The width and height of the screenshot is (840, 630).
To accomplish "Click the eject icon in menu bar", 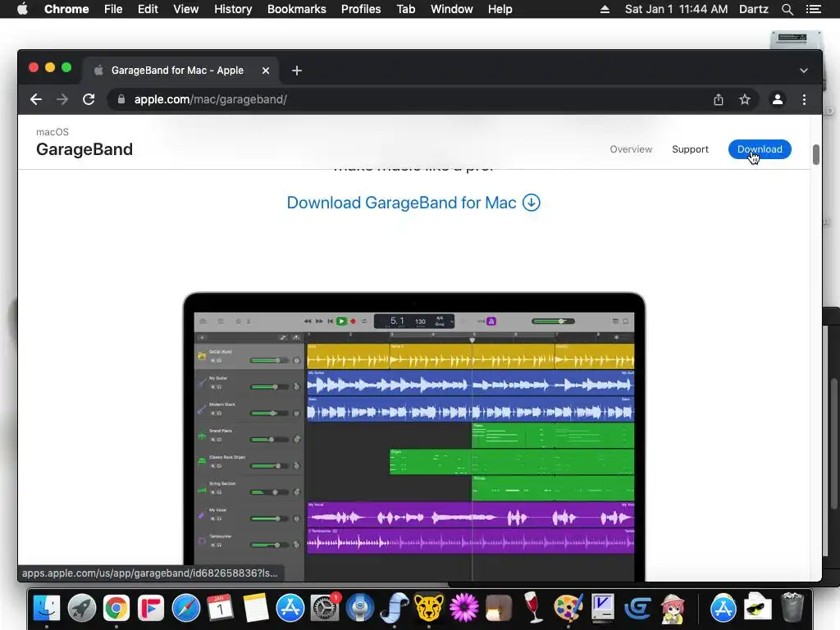I will [605, 9].
